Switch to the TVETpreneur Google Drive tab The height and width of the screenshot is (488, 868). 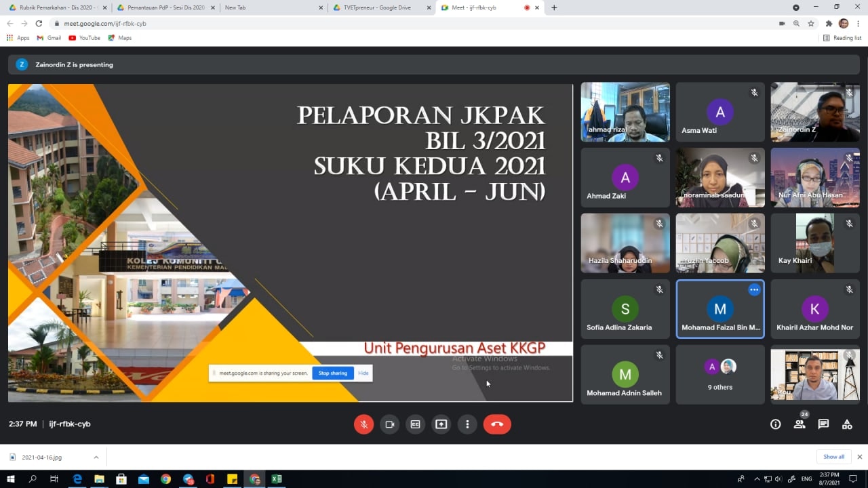pyautogui.click(x=380, y=7)
